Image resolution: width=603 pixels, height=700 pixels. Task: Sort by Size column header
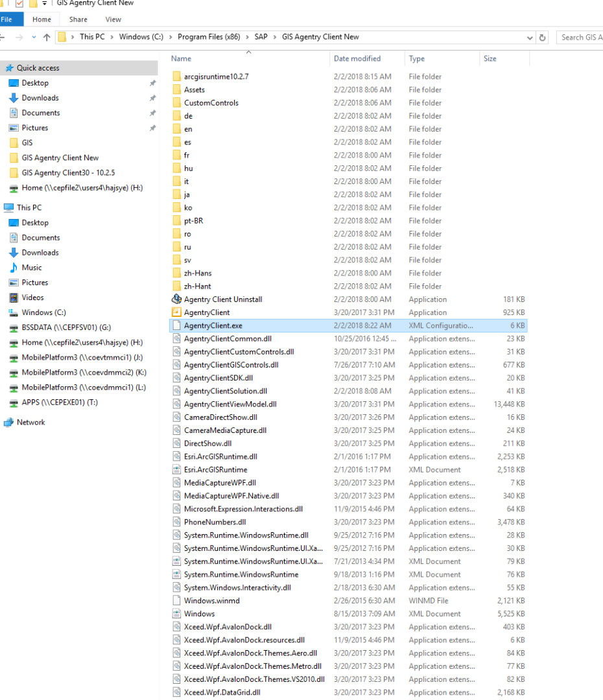click(x=490, y=58)
